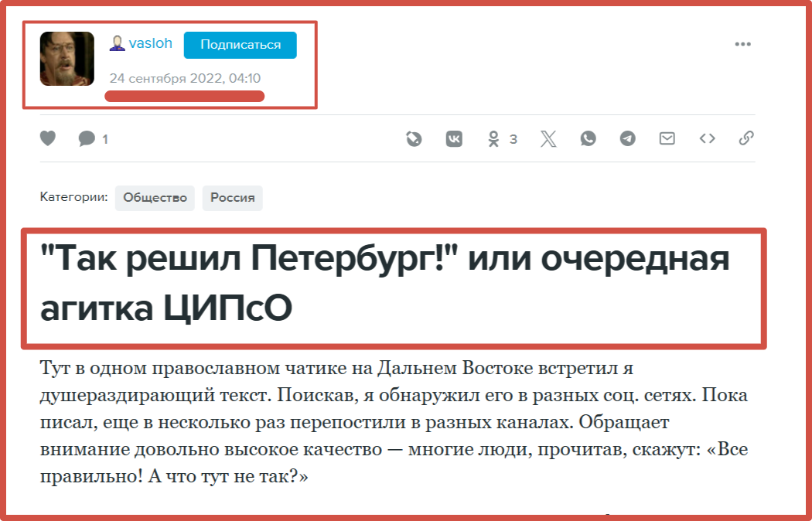Share post via LiveJournal pencil icon
Screen dimensions: 812x521
(414, 139)
